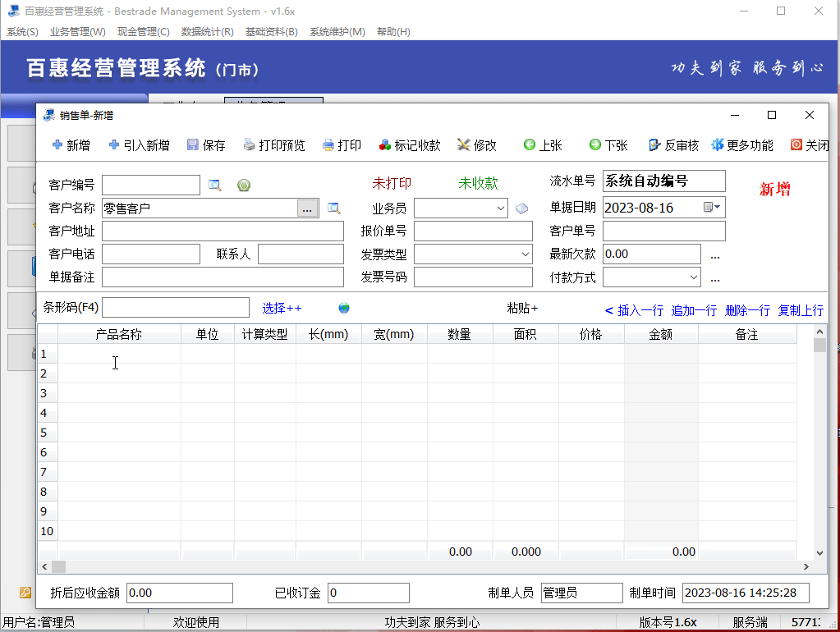This screenshot has width=840, height=632.
Task: Click the grid's horizontal scrollbar
Action: 427,567
